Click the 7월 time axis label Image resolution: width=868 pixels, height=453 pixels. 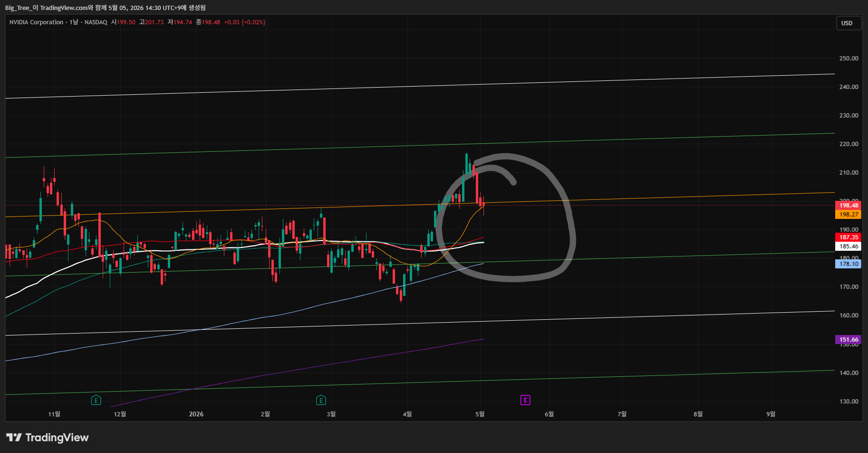(x=622, y=414)
